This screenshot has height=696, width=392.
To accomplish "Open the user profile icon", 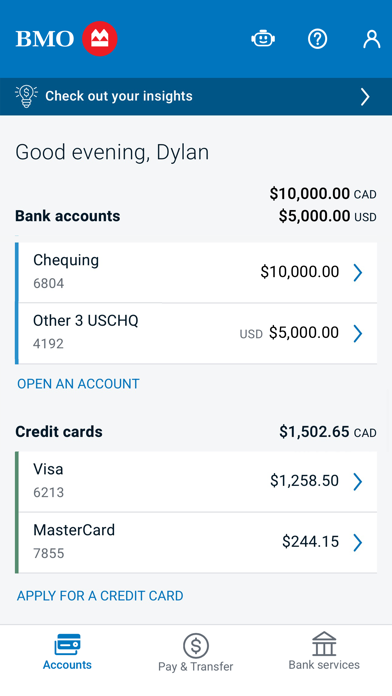I will [372, 39].
